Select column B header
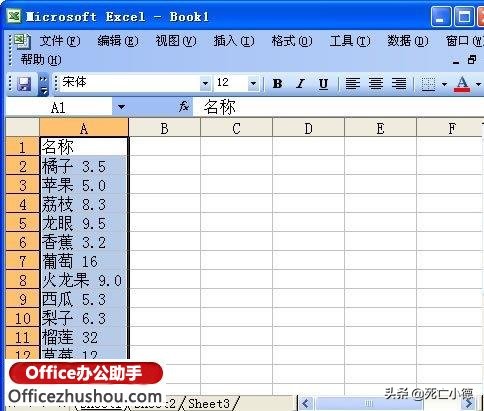The width and height of the screenshot is (484, 411). click(165, 127)
